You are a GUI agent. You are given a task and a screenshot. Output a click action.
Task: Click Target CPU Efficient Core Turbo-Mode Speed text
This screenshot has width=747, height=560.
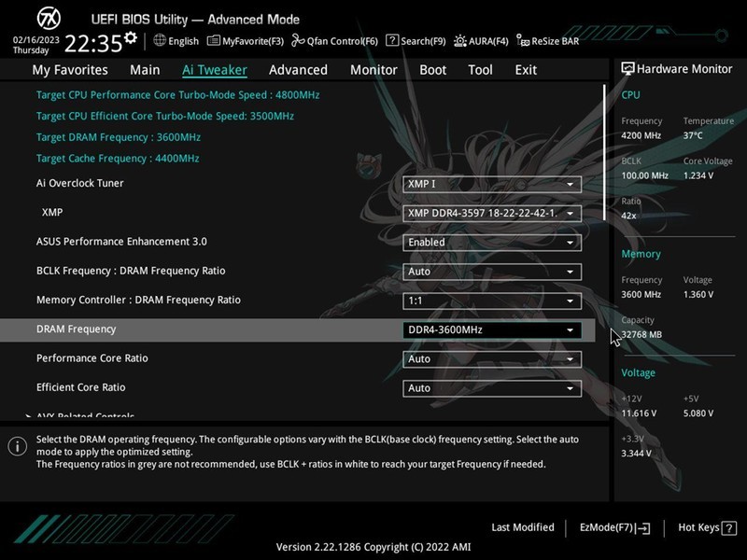click(x=165, y=116)
